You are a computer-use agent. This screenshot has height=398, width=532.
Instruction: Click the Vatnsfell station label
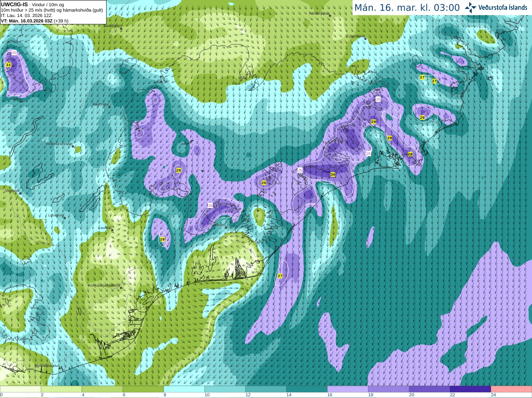(12, 191)
